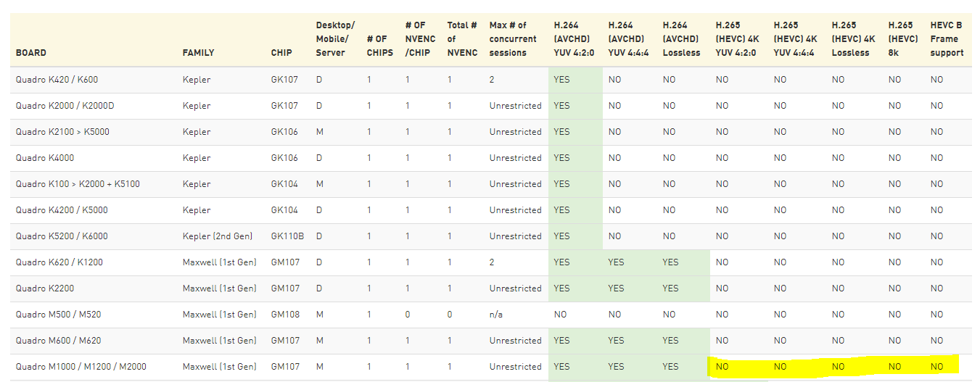Click the yellow-highlighted NO under HEVC B Frame support
The image size is (980, 382).
coord(936,367)
